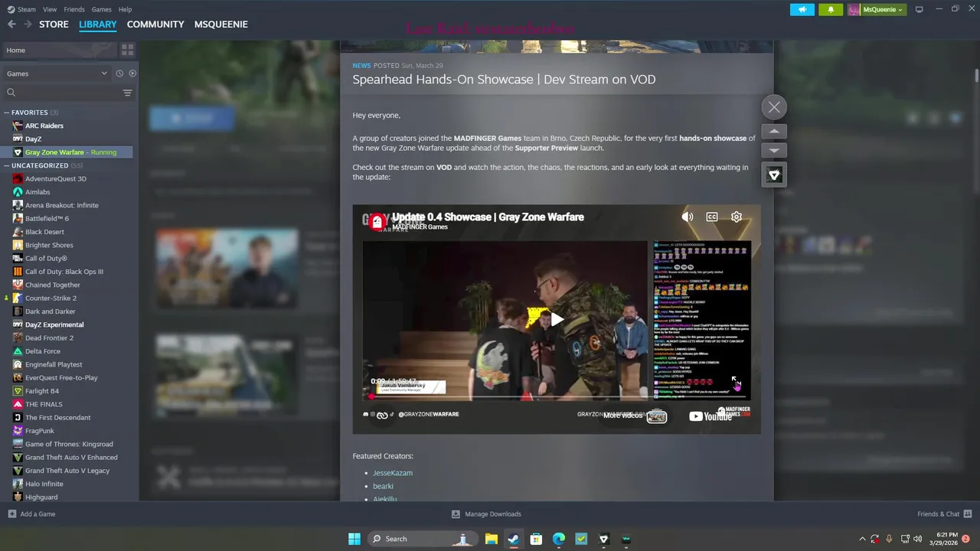Open the volume control in system tray
Image resolution: width=980 pixels, height=551 pixels.
917,539
